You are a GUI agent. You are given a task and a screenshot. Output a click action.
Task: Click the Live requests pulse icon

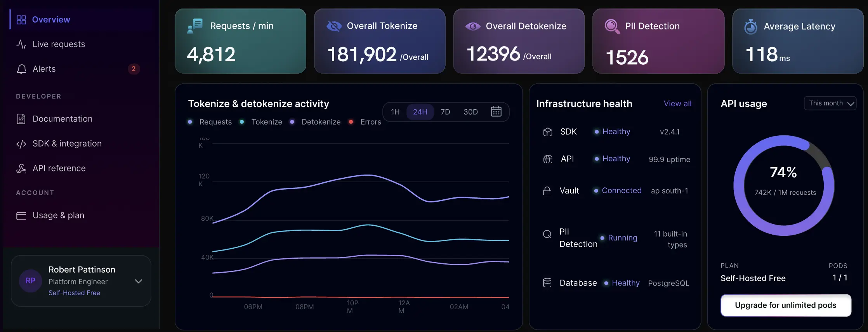click(x=21, y=45)
